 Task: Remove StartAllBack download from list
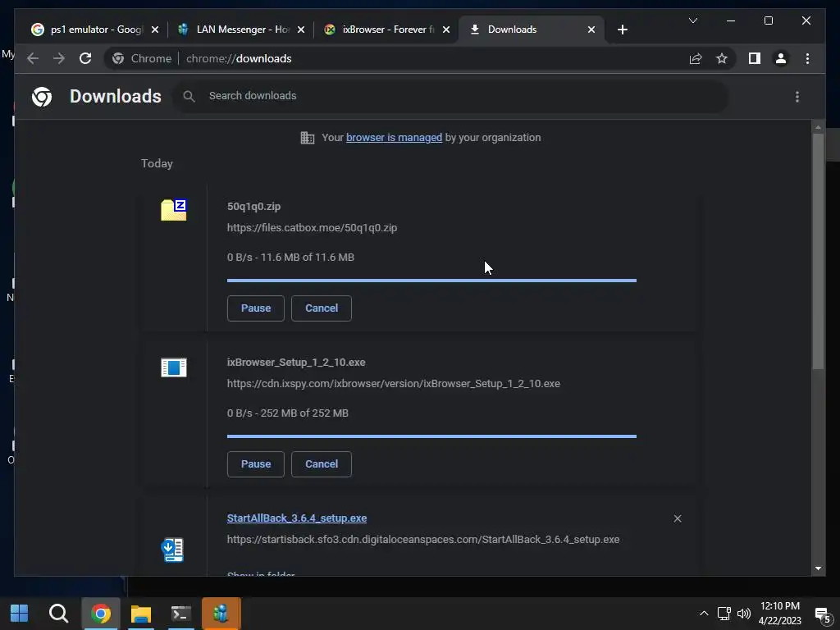[678, 518]
